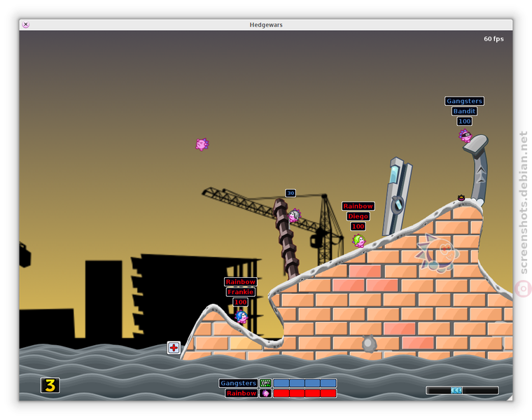Click the Bandit name tag
Viewport: 532px width, 420px height.
pyautogui.click(x=465, y=111)
